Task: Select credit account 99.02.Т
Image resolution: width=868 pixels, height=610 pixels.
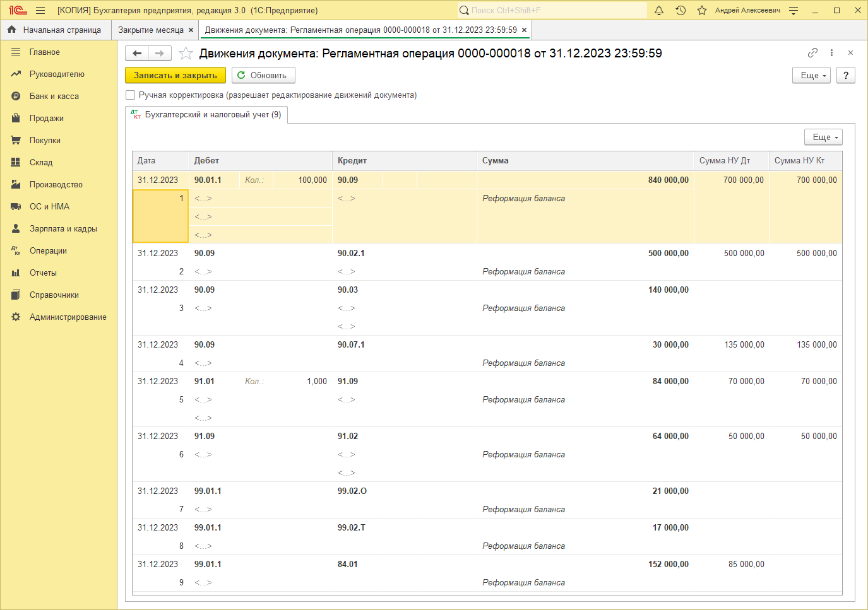Action: [352, 528]
